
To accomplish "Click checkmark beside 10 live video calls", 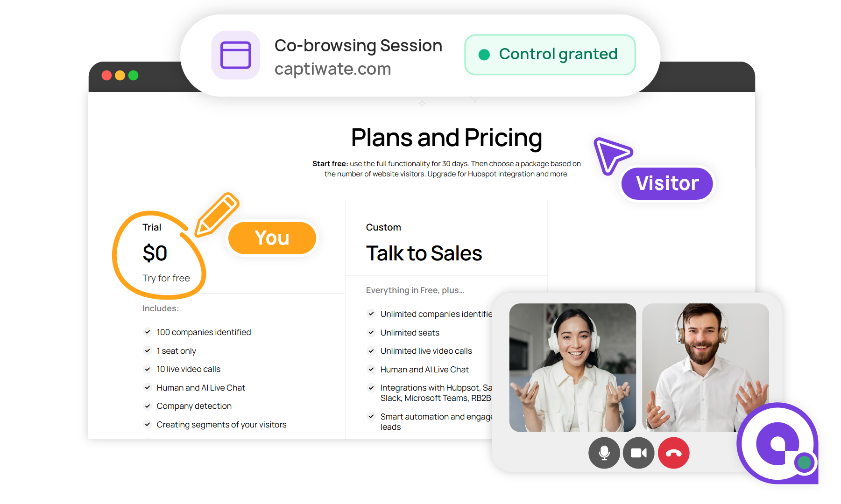I will click(148, 369).
